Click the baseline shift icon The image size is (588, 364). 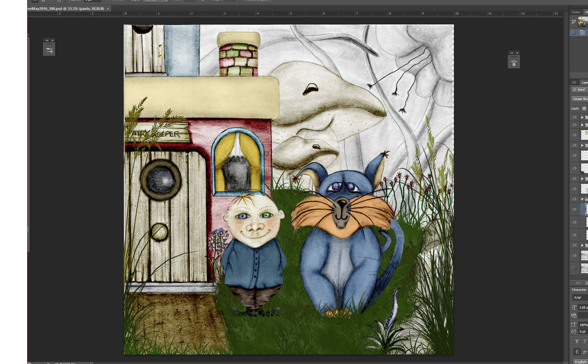coord(574,332)
